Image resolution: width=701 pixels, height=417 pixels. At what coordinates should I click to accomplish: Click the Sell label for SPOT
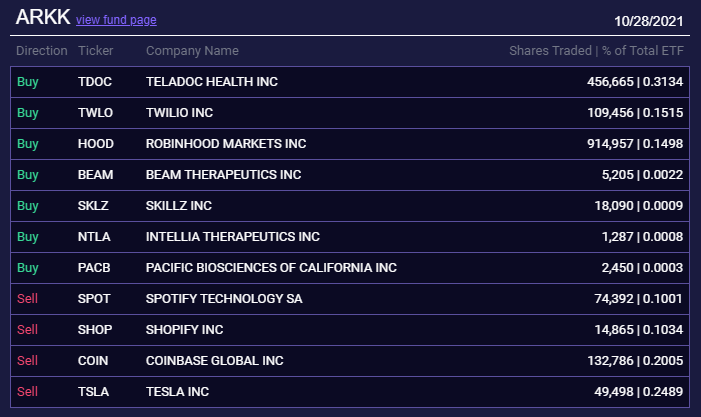click(x=27, y=299)
